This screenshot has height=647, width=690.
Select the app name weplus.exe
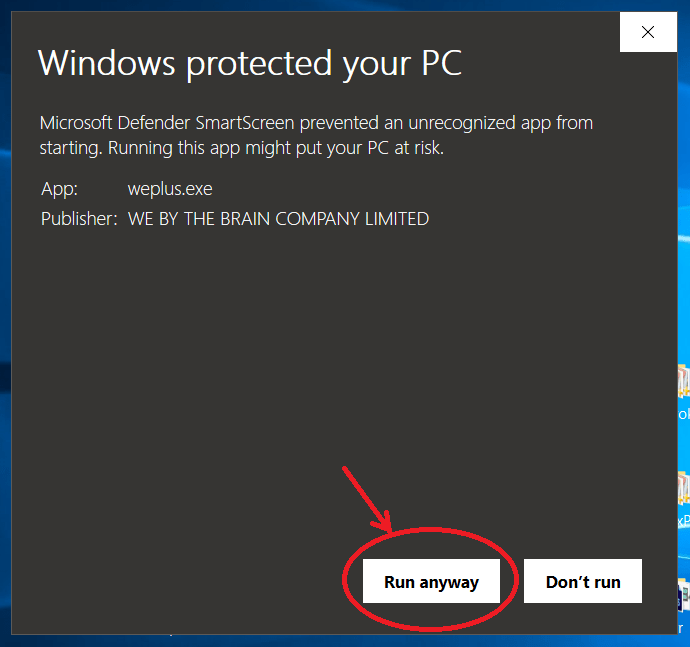click(x=170, y=189)
